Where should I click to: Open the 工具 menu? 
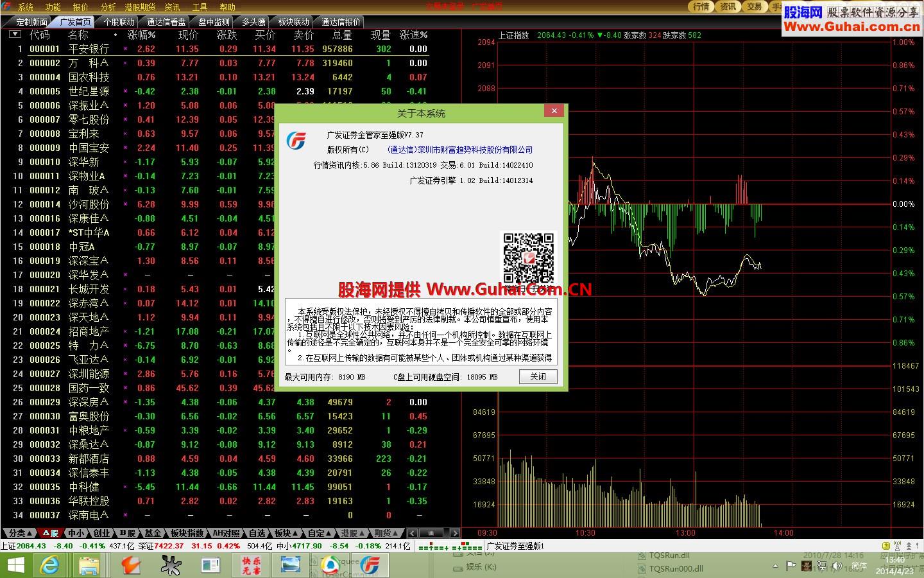pos(199,7)
